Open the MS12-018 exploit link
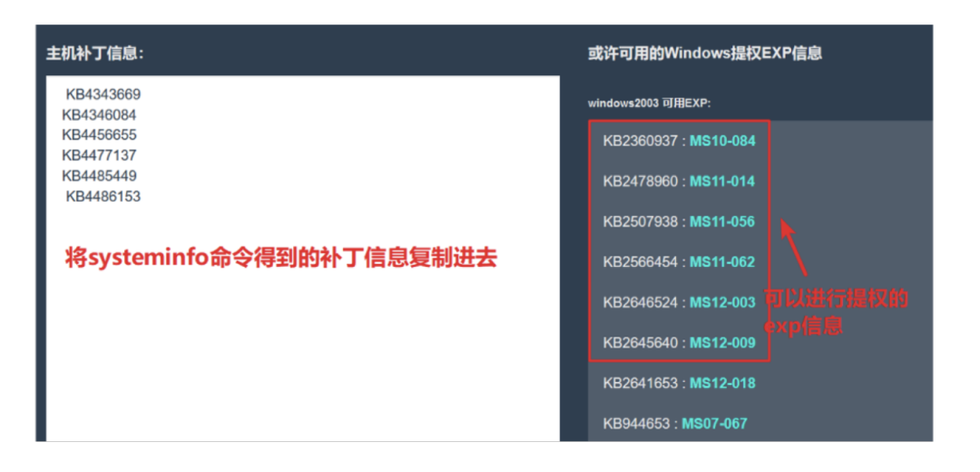This screenshot has width=980, height=472. [722, 383]
